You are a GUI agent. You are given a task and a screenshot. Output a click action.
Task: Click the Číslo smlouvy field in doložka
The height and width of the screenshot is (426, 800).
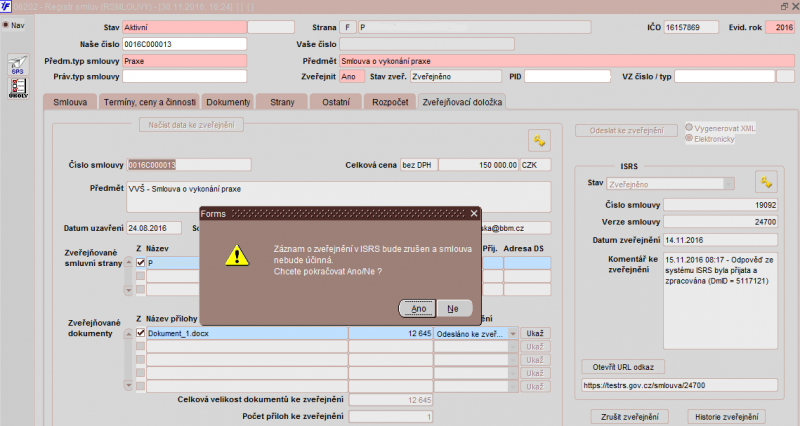pos(189,165)
